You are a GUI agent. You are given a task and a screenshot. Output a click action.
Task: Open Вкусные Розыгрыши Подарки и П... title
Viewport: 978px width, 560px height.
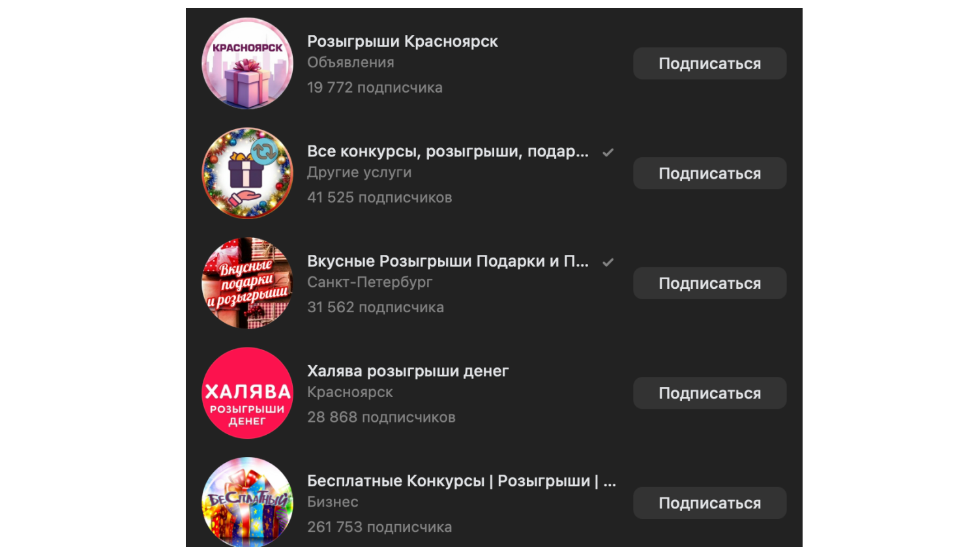(x=448, y=261)
